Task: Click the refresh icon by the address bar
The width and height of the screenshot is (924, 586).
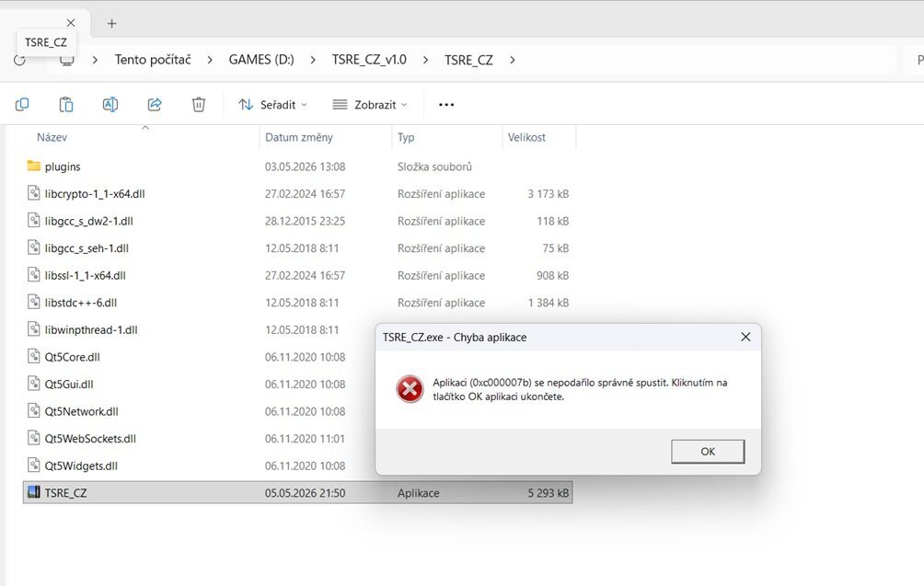Action: pos(19,60)
